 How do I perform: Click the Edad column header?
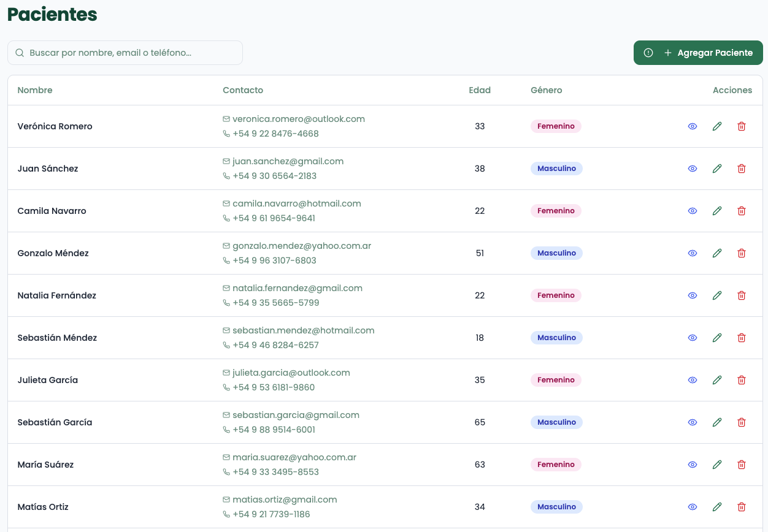(x=480, y=90)
